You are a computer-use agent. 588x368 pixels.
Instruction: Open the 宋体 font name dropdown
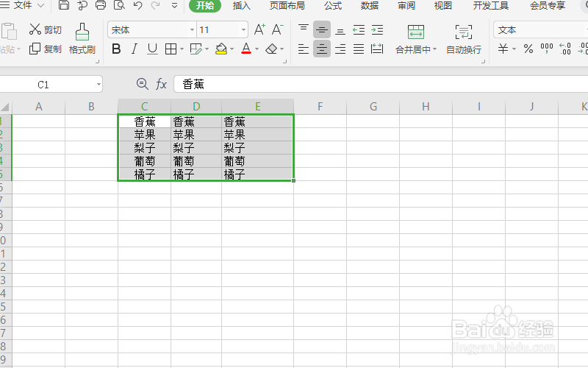pos(192,29)
